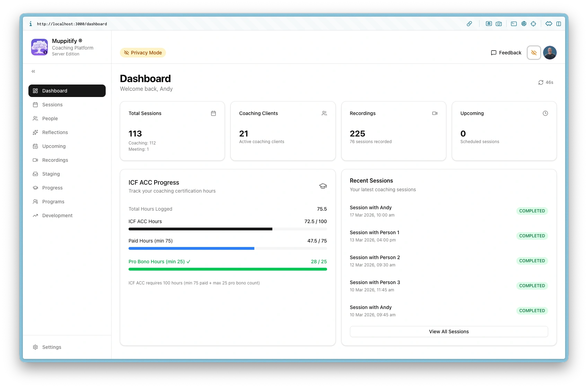This screenshot has height=388, width=588.
Task: Disable the Privacy Mode badge
Action: point(143,53)
